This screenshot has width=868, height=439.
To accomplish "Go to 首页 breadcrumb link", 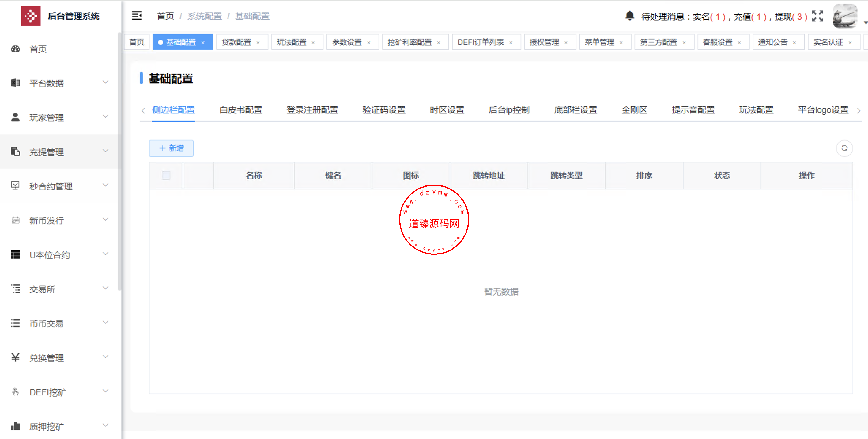I will pyautogui.click(x=165, y=16).
